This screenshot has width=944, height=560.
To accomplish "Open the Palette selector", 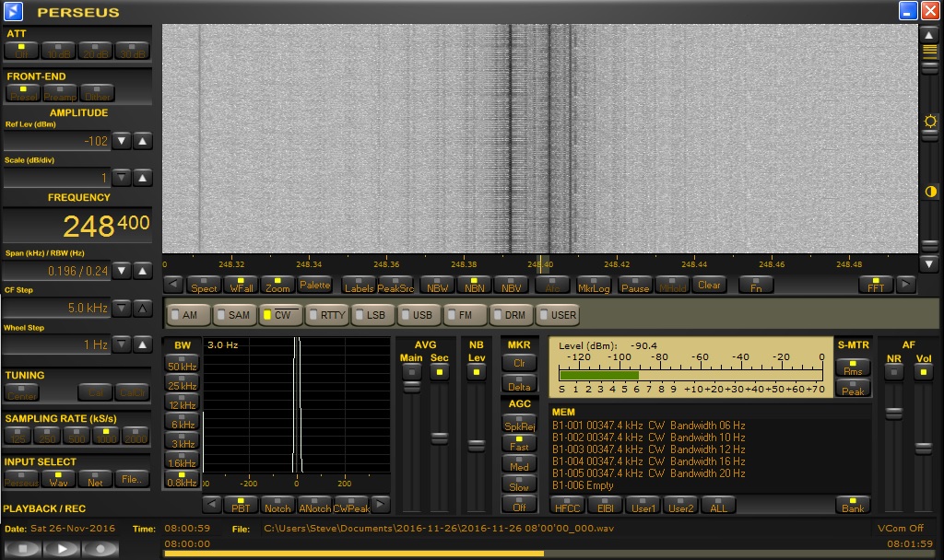I will [x=314, y=285].
